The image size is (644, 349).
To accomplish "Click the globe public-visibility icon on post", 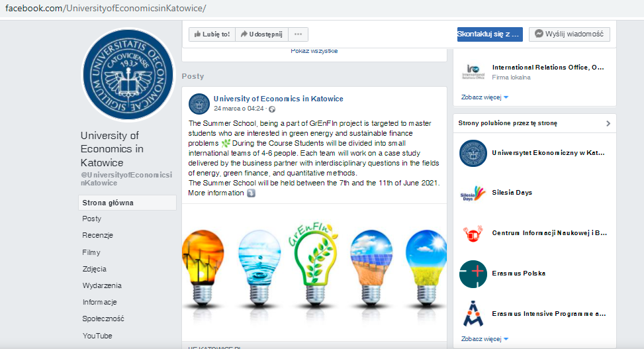I will (x=272, y=109).
